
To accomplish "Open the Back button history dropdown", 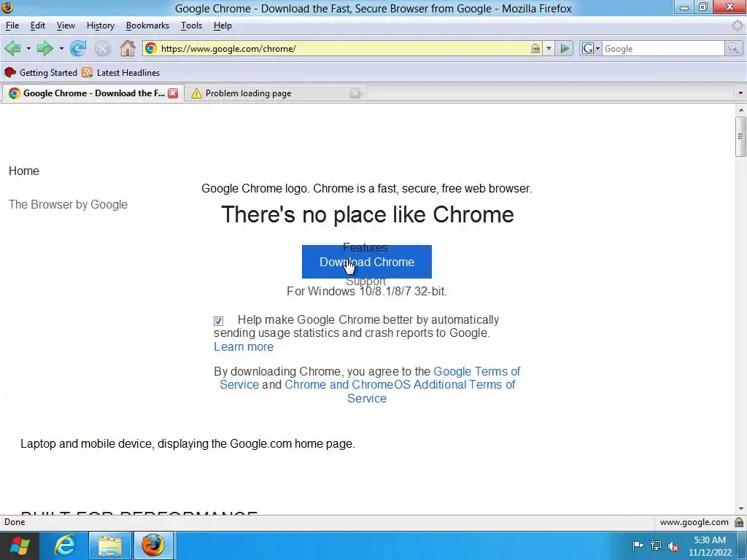I will click(28, 48).
